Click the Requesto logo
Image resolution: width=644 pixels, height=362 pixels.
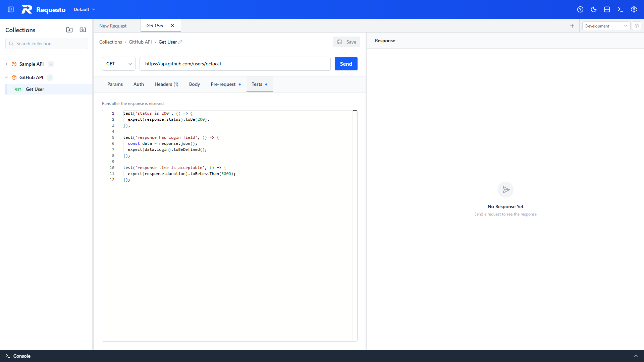click(x=44, y=9)
